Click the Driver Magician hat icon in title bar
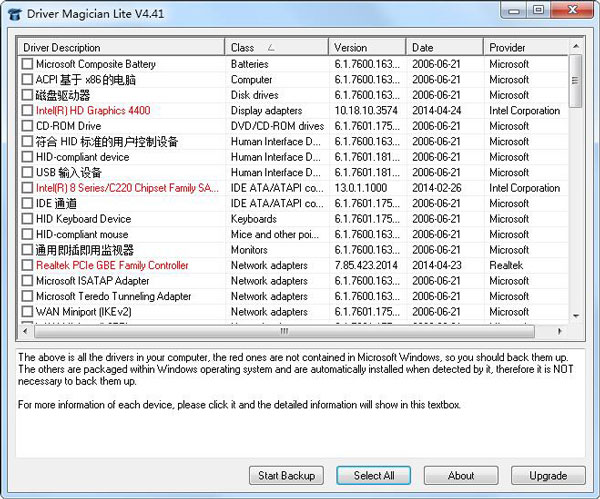Screen dimensions: 600x499 [15, 14]
